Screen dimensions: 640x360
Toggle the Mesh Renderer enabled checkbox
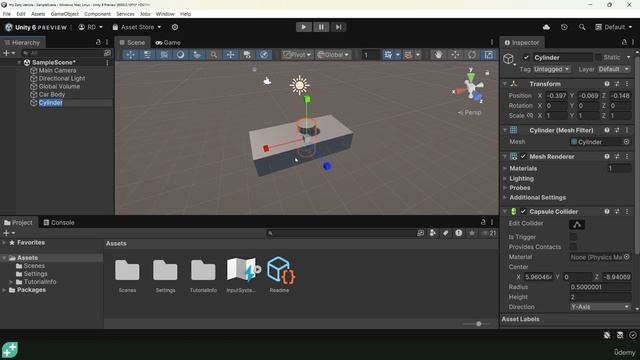tap(523, 156)
